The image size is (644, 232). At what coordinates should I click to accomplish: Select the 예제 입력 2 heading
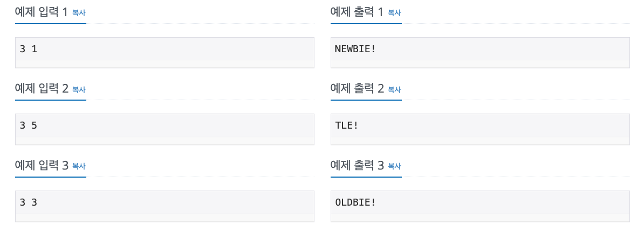pos(42,88)
